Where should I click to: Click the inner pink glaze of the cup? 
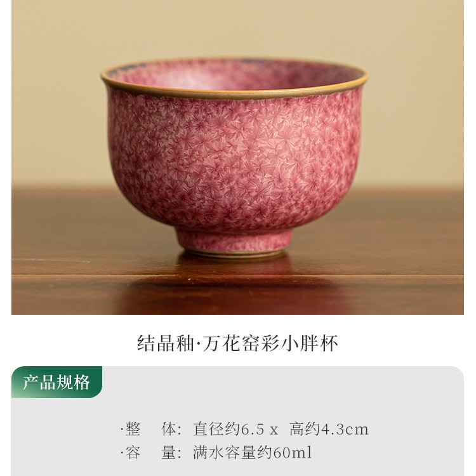(234, 75)
